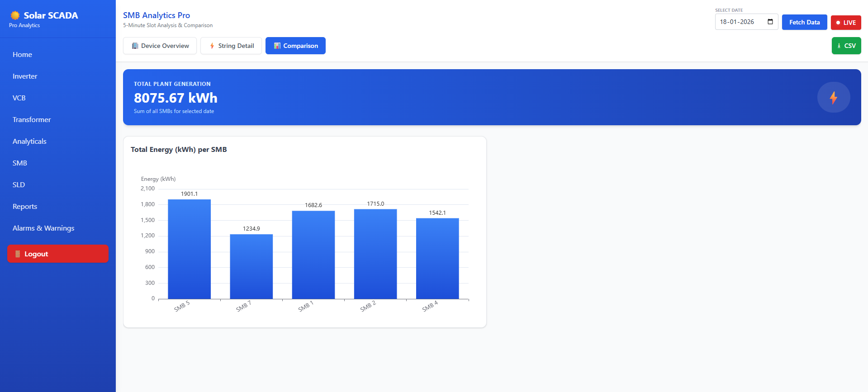The image size is (868, 392).
Task: Click the lightning bolt circle icon in banner
Action: pos(833,97)
